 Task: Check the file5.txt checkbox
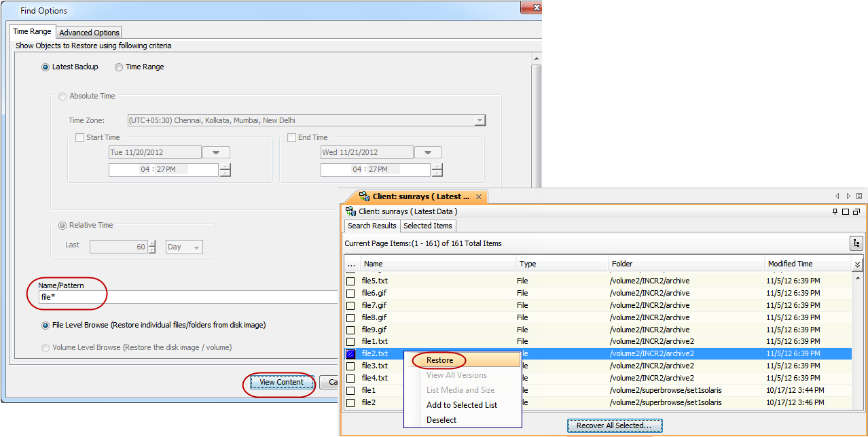[x=350, y=280]
